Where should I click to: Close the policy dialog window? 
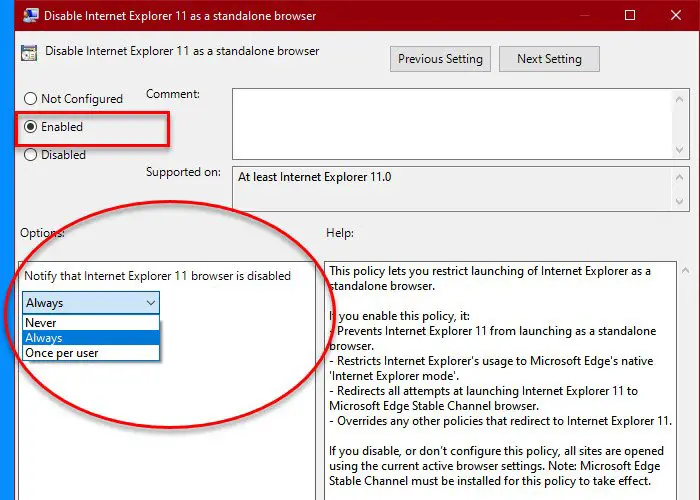676,15
